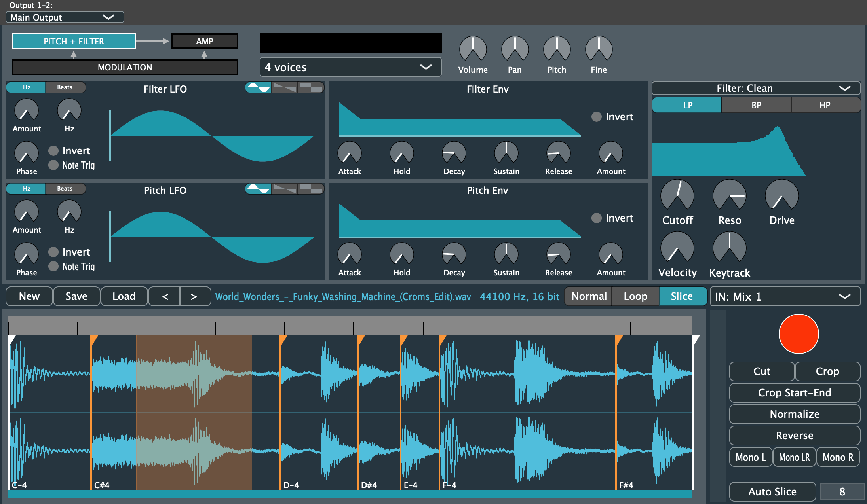This screenshot has height=504, width=867.
Task: Set Pitch LFO rate mode to Hz
Action: pyautogui.click(x=26, y=189)
